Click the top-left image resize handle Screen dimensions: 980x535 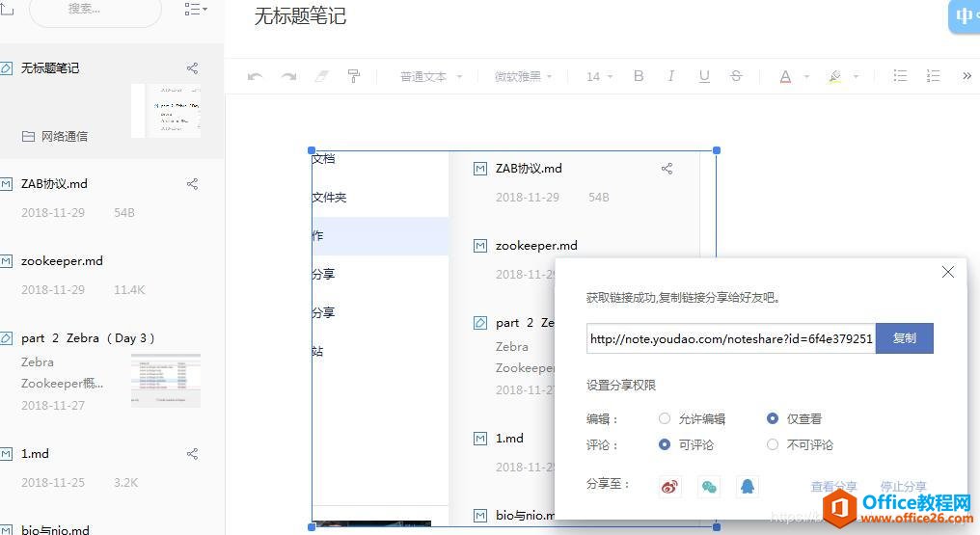[x=312, y=150]
